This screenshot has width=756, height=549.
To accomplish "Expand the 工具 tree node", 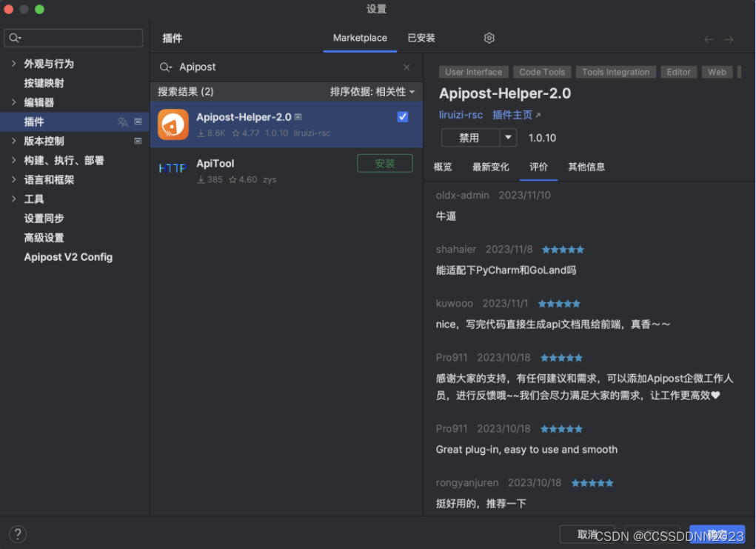I will click(13, 199).
